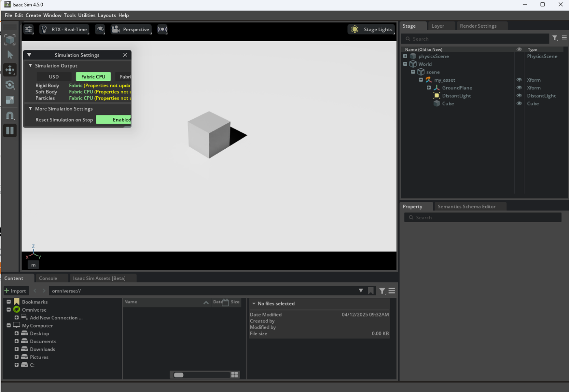Collapse the World tree item
The width and height of the screenshot is (569, 392).
405,64
